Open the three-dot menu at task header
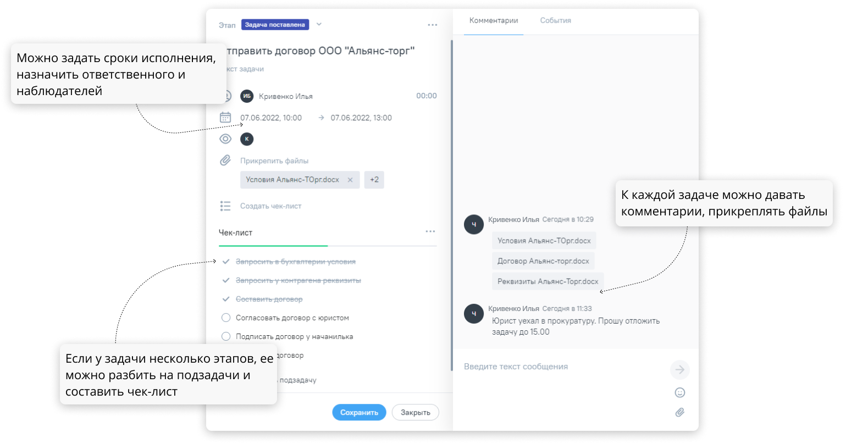The image size is (868, 444). (433, 25)
